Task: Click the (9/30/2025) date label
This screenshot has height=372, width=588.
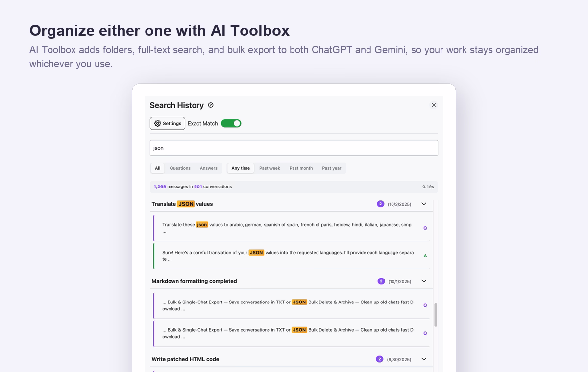Action: [x=399, y=360]
